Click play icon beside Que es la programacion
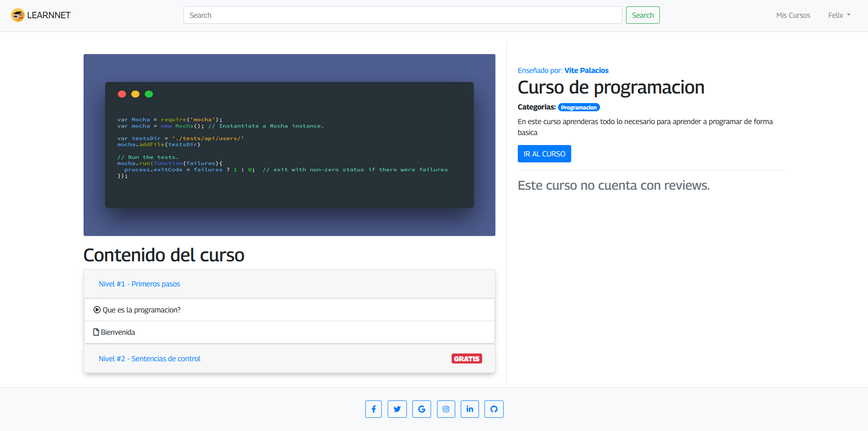The image size is (868, 431). point(97,310)
